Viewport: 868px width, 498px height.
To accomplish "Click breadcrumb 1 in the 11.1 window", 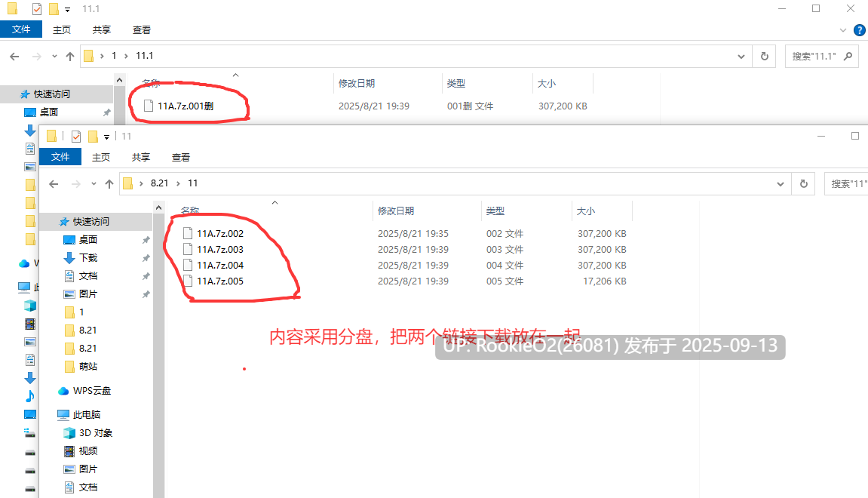I will tap(114, 56).
